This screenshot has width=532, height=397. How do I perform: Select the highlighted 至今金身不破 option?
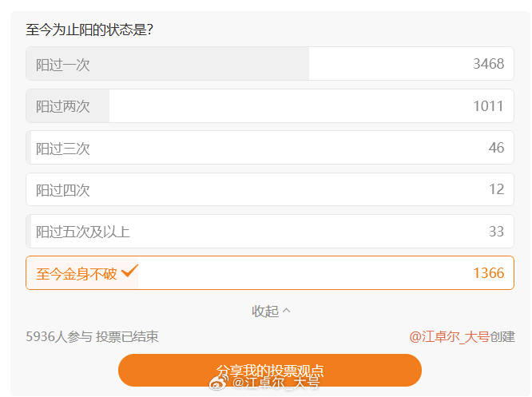pyautogui.click(x=270, y=273)
